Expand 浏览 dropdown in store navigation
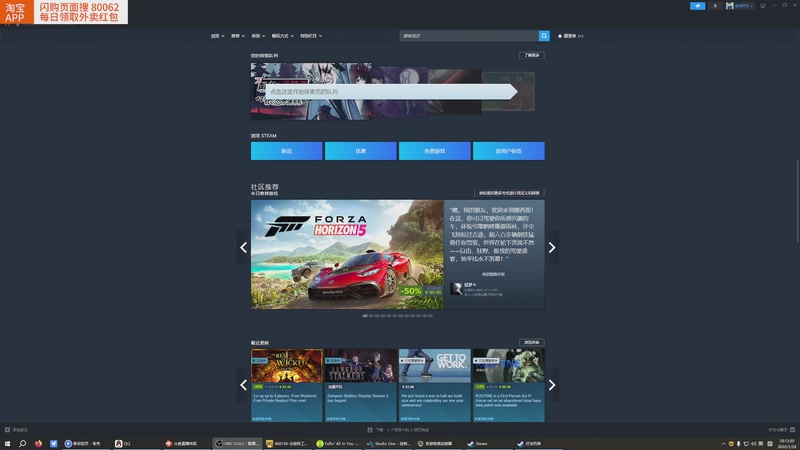Screen dimensions: 800x450 click(x=217, y=36)
